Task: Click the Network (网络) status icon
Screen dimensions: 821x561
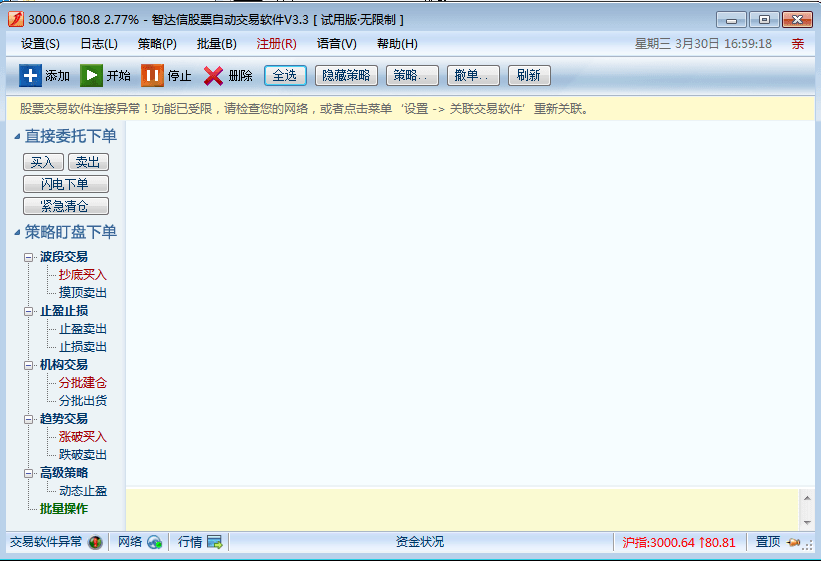Action: point(154,542)
